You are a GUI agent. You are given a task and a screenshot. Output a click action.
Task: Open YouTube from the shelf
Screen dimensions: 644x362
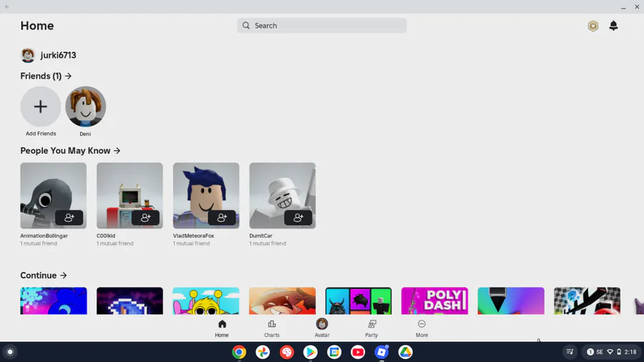(358, 352)
